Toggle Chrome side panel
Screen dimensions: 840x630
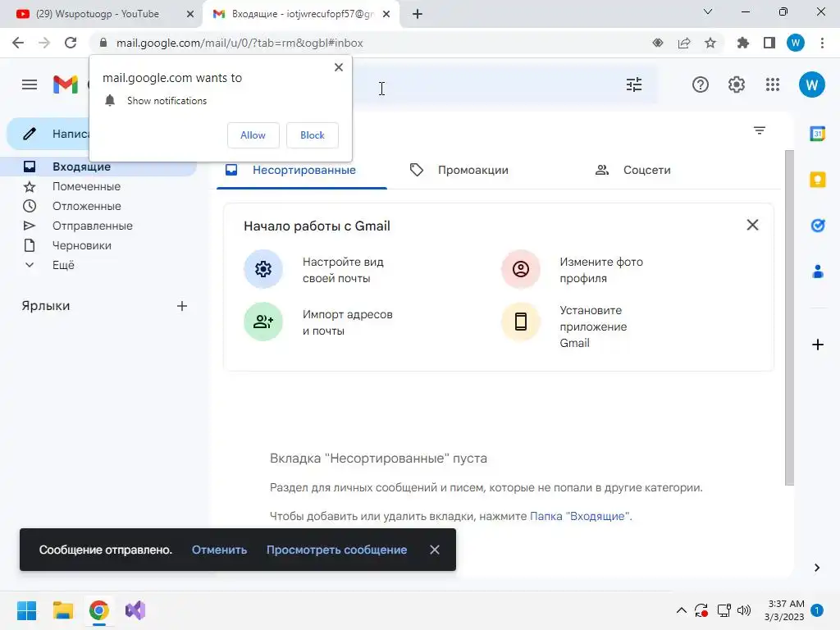click(769, 43)
